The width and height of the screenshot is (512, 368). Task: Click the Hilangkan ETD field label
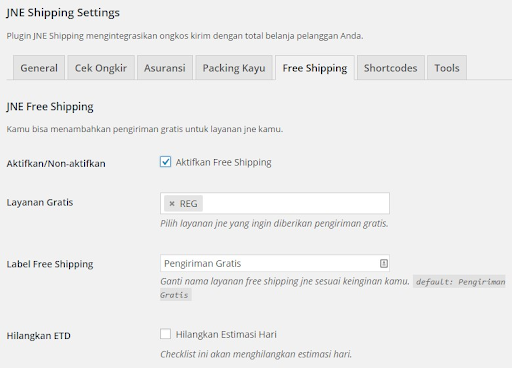click(x=39, y=336)
